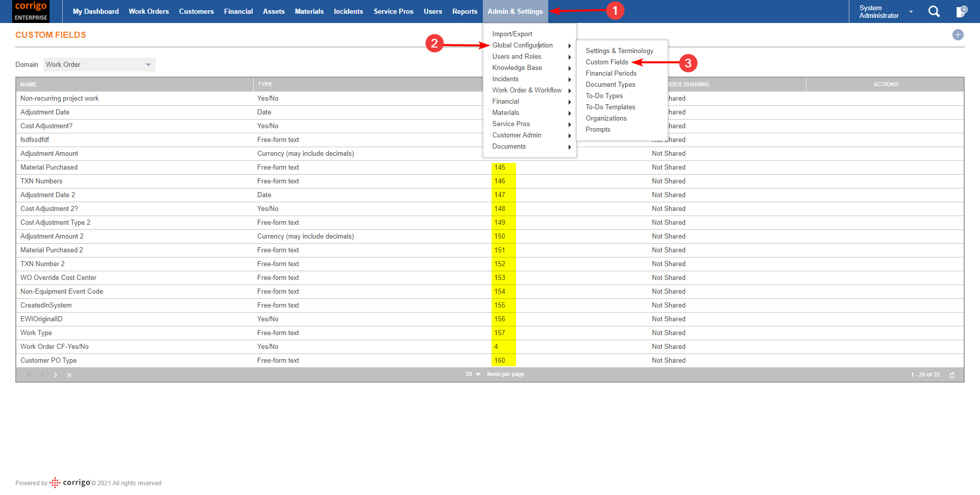Go to the next page of results

coord(56,375)
